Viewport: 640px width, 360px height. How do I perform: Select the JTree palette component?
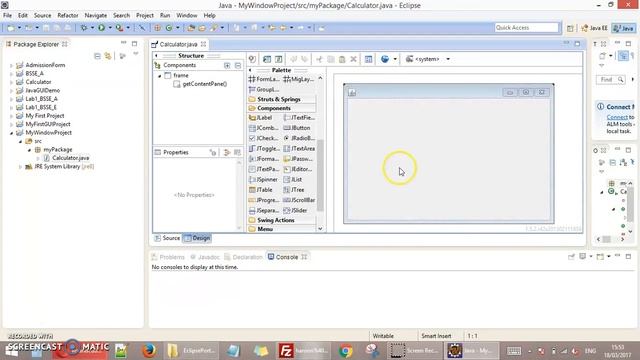pos(294,190)
